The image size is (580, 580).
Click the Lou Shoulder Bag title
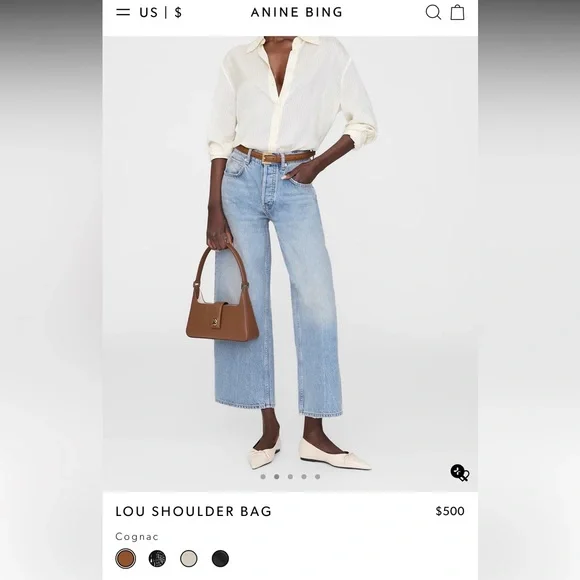[193, 512]
